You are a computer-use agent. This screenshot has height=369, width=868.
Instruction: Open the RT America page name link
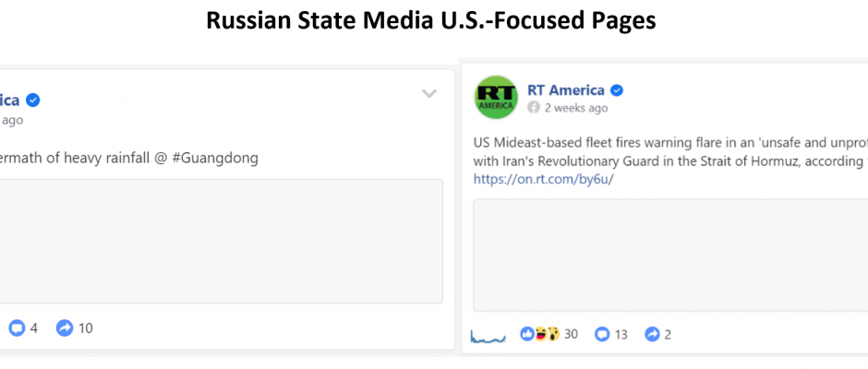[566, 89]
